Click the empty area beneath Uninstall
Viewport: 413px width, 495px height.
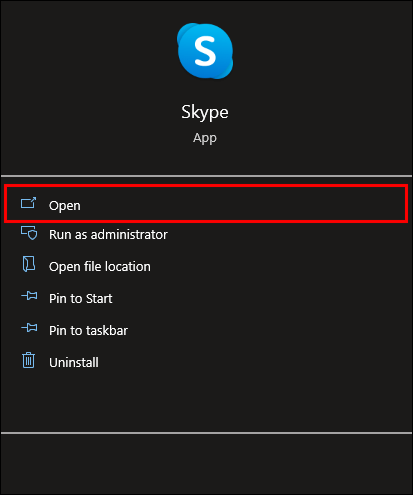coord(206,401)
